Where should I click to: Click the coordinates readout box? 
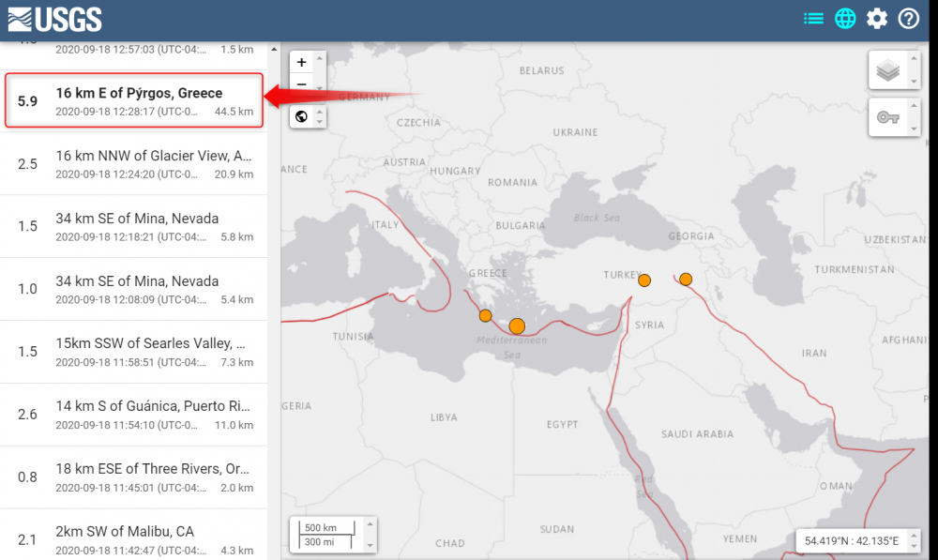[851, 541]
